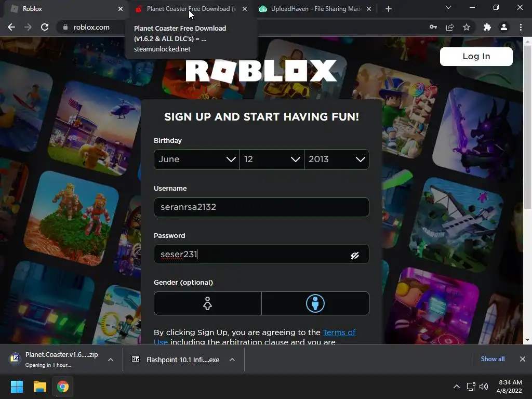
Task: Reload the roblox.com page
Action: point(45,27)
